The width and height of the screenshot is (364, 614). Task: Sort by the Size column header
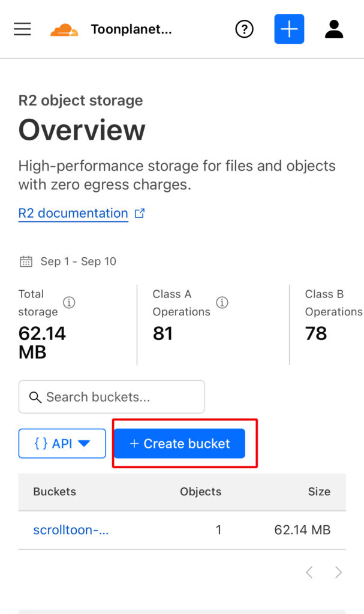(x=319, y=492)
